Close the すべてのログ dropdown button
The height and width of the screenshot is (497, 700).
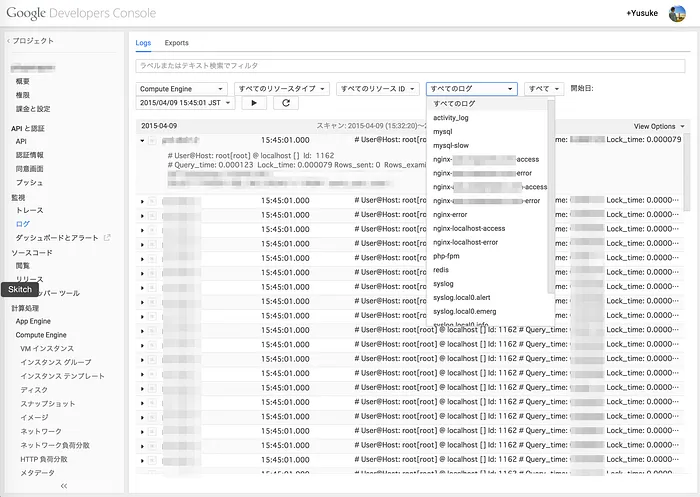(472, 89)
